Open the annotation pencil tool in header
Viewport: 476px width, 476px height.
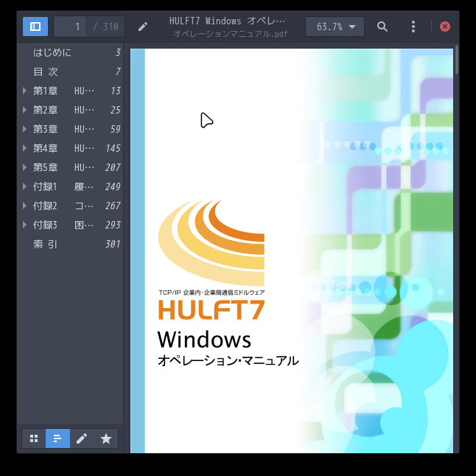point(143,27)
